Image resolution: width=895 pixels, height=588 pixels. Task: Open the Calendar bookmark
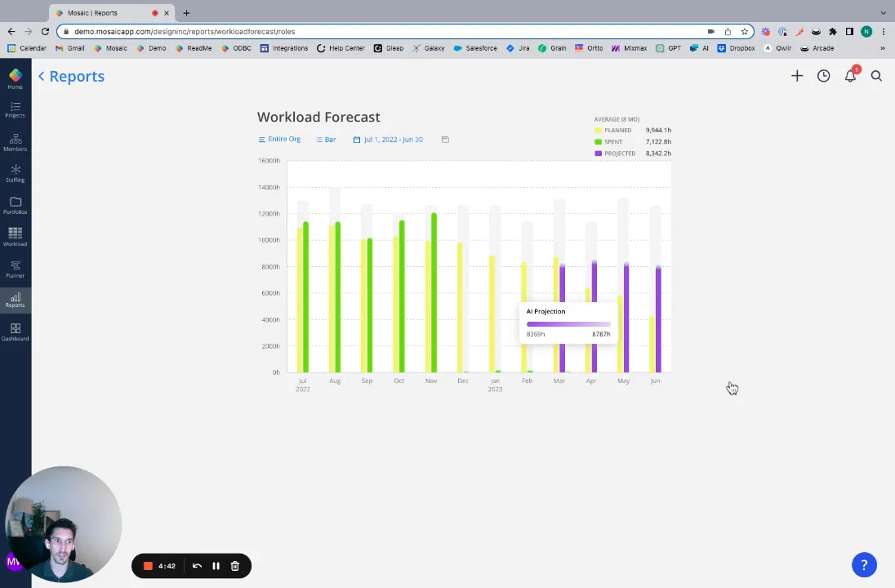pyautogui.click(x=27, y=48)
